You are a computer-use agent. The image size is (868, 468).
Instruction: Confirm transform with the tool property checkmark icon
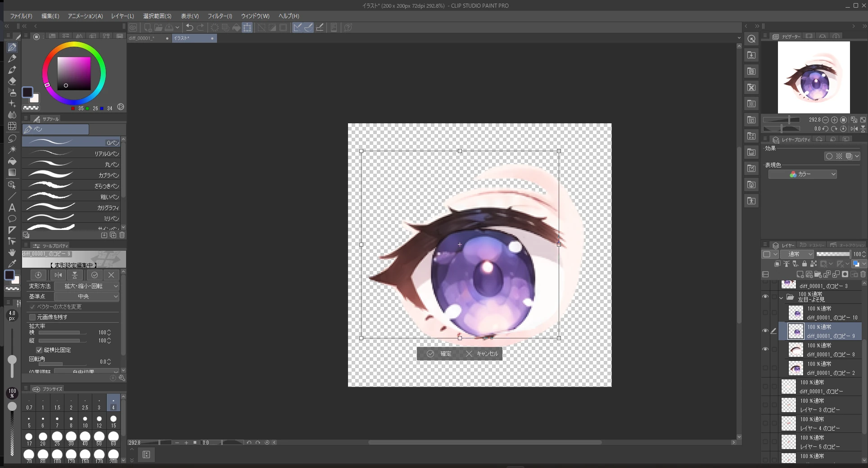[95, 275]
